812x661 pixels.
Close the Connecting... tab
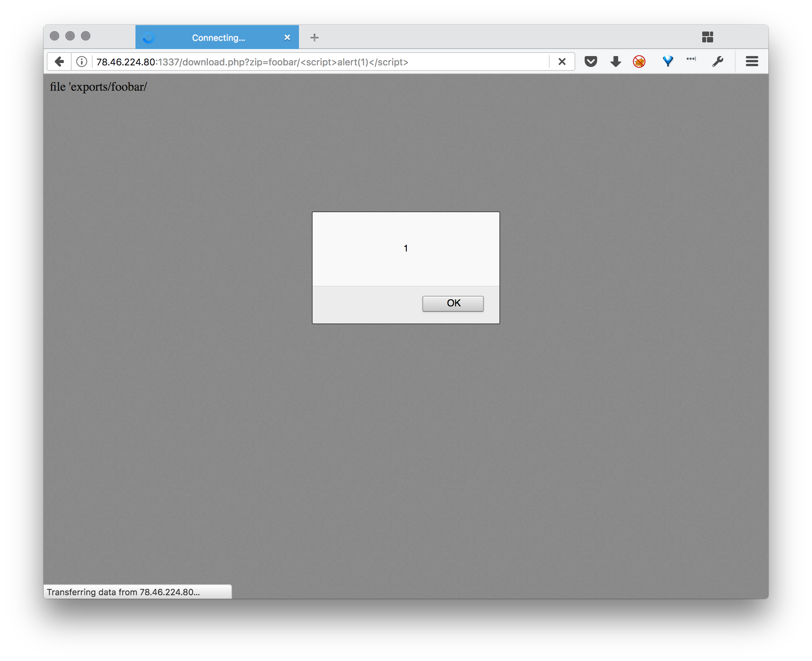pyautogui.click(x=287, y=38)
